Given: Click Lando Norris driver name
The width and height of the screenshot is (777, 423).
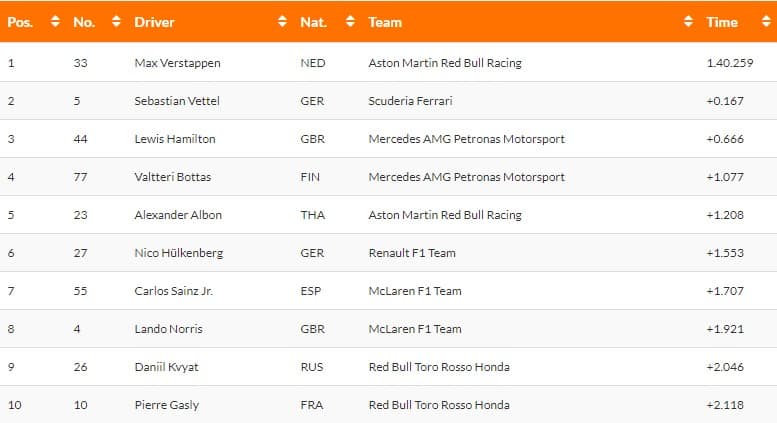Looking at the screenshot, I should coord(168,329).
